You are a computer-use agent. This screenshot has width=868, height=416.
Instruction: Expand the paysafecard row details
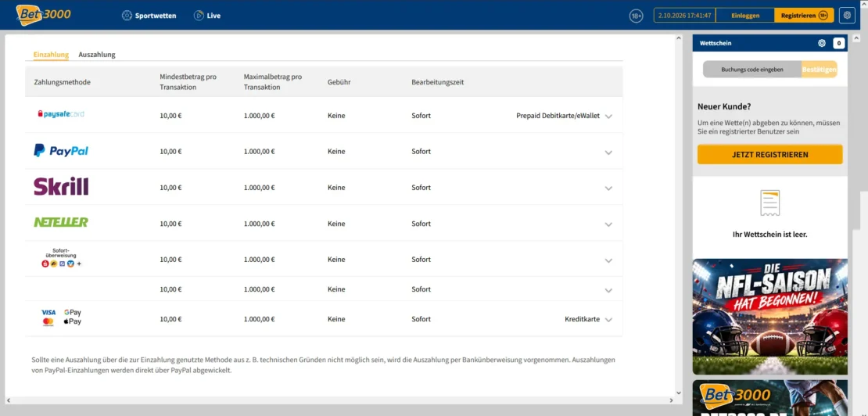pyautogui.click(x=609, y=117)
